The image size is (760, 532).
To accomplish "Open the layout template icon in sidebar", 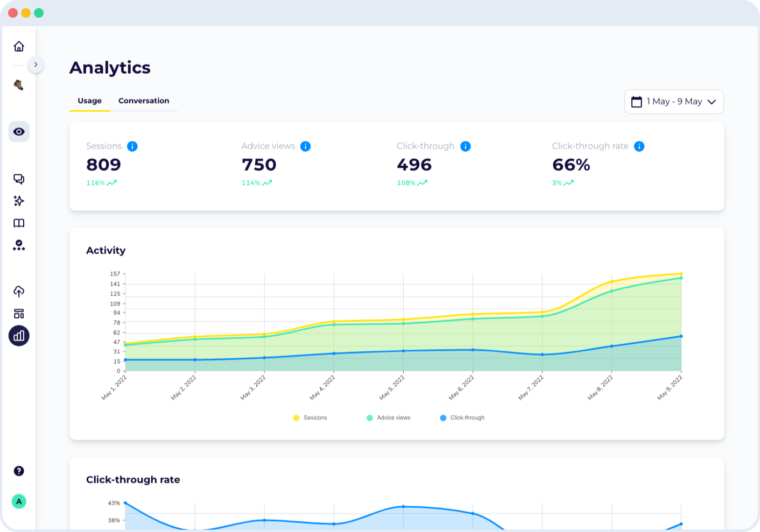I will 19,314.
